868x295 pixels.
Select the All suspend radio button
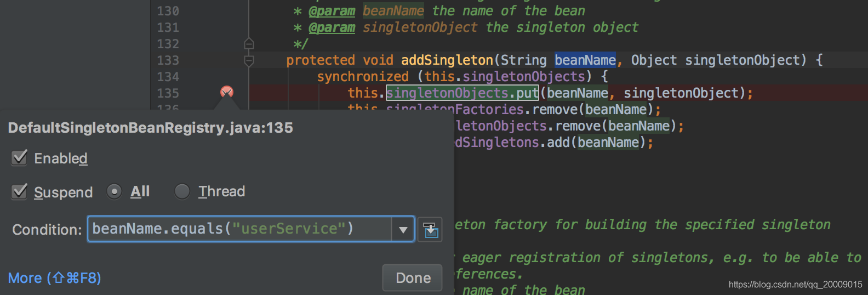pos(114,191)
